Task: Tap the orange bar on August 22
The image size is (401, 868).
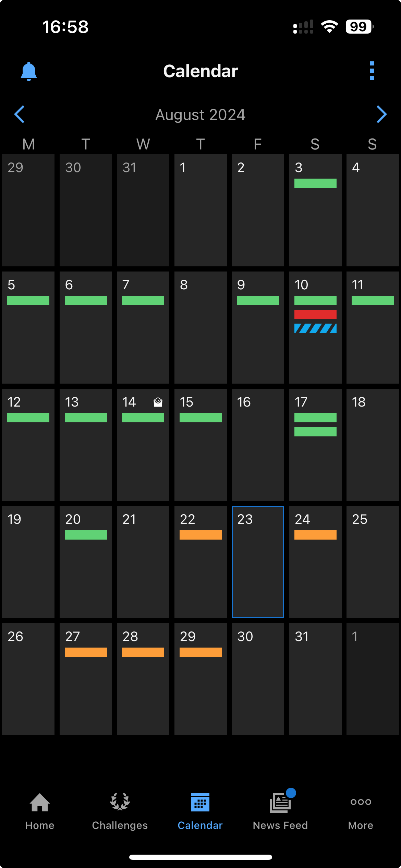Action: 200,535
